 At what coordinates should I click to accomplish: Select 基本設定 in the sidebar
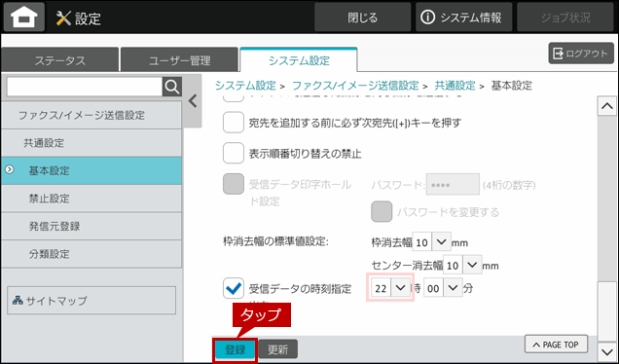pos(91,170)
